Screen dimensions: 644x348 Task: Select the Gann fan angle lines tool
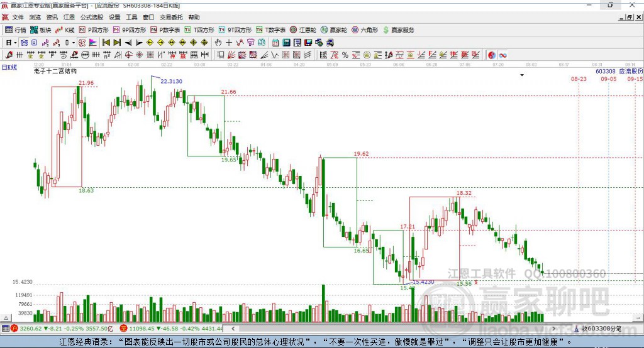pos(231,55)
